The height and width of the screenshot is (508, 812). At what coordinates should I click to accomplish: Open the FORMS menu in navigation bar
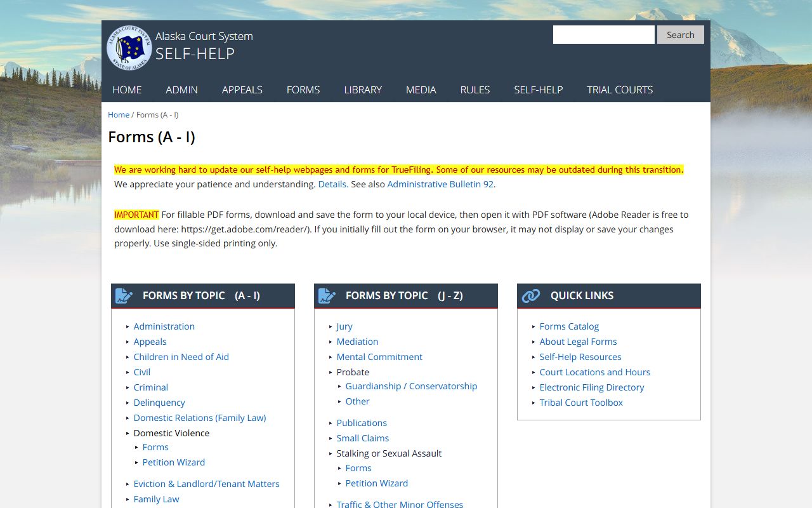(303, 90)
